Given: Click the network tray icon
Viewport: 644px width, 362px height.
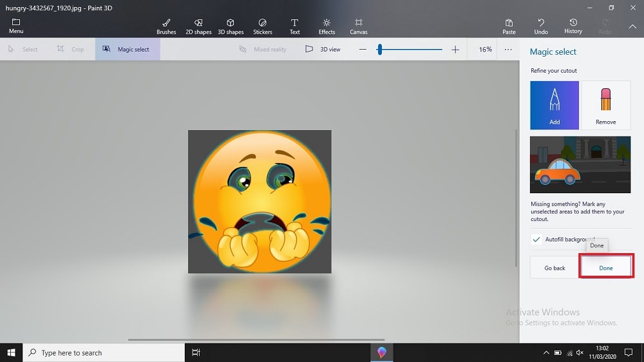Looking at the screenshot, I should [x=569, y=352].
